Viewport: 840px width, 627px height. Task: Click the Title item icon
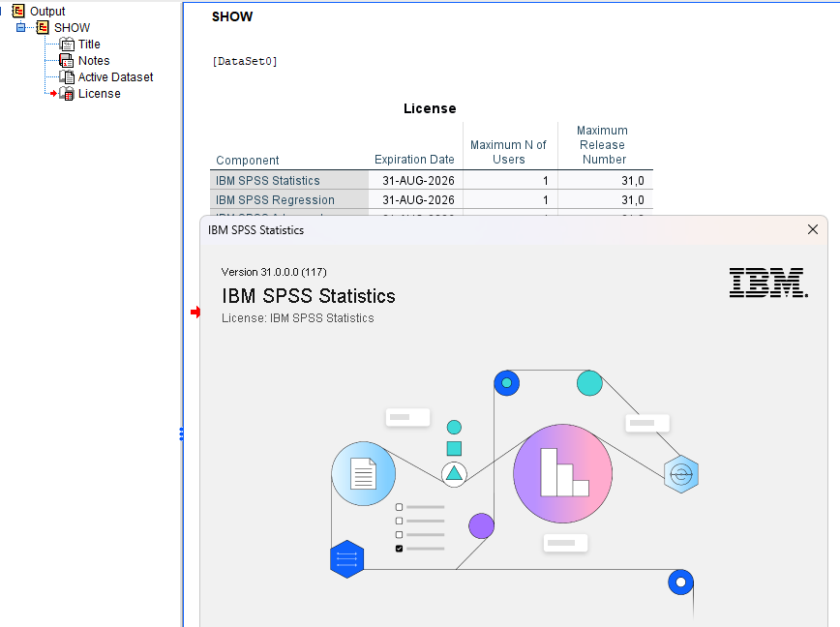[x=67, y=44]
